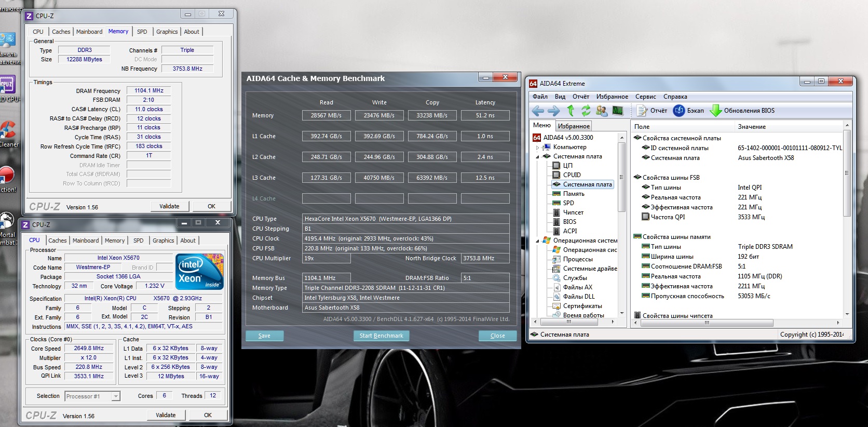Open SPD tab in upper CPU-Z window
Image resolution: width=868 pixels, height=427 pixels.
[x=142, y=32]
